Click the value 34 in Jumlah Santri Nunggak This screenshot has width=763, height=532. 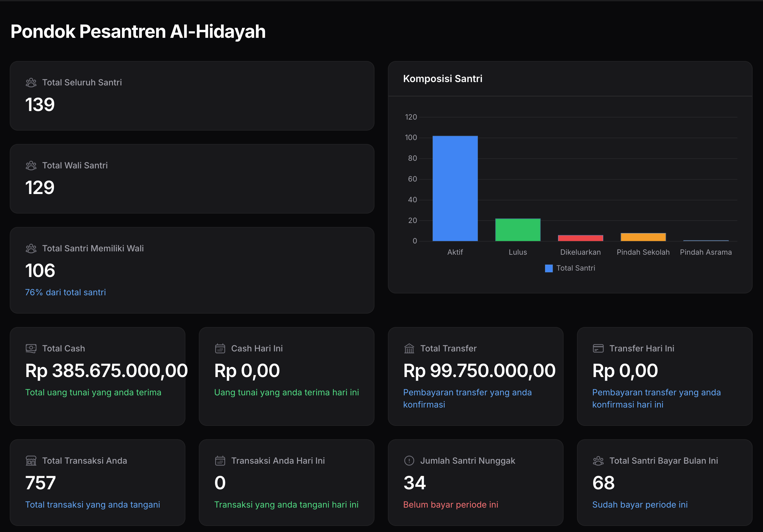[415, 483]
